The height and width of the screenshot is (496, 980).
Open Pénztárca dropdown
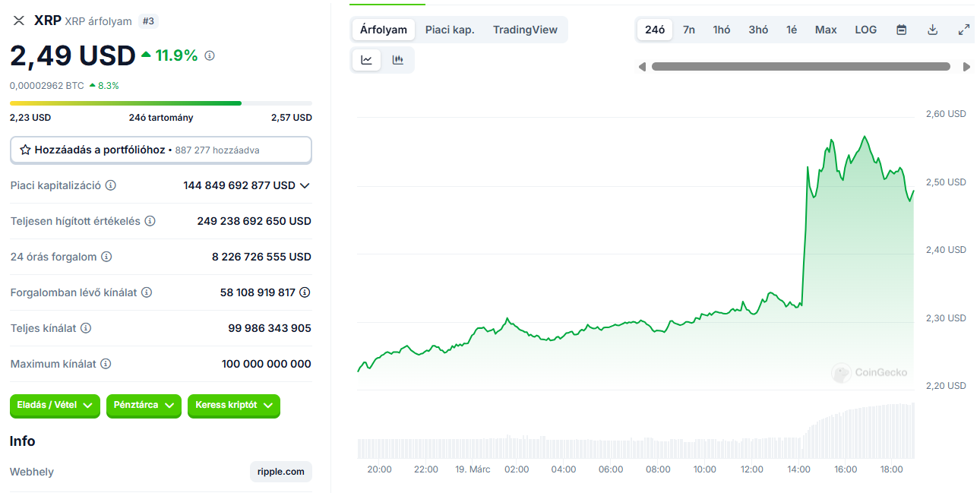tap(144, 406)
